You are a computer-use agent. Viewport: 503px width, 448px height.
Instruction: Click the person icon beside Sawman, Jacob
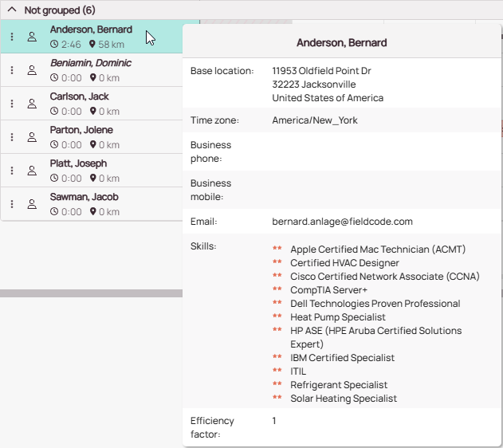[32, 204]
